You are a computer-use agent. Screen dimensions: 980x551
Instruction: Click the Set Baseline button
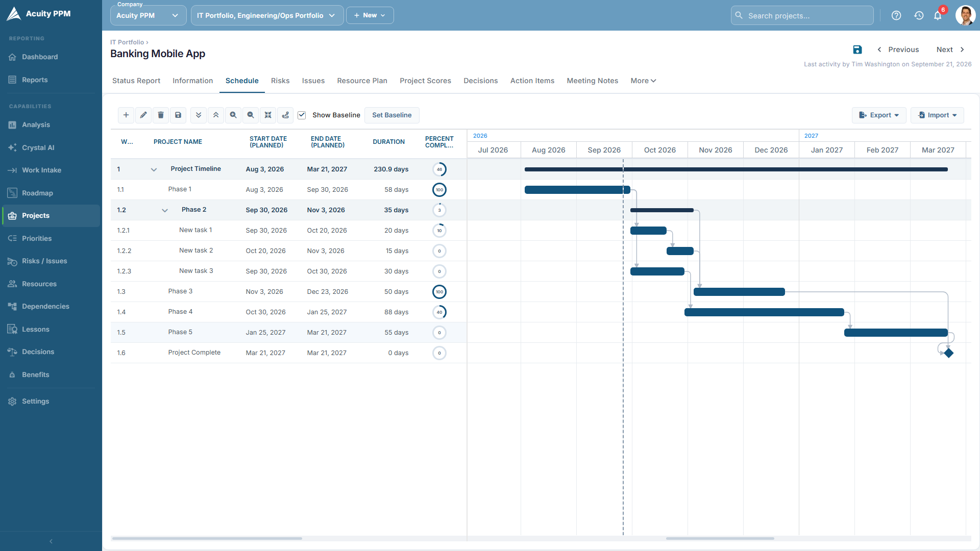pyautogui.click(x=392, y=115)
